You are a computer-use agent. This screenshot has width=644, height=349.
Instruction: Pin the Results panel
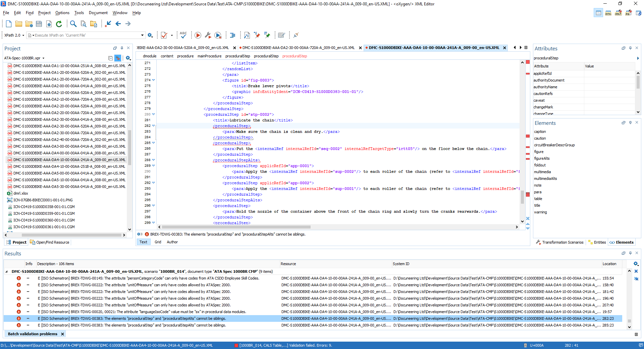tap(630, 253)
